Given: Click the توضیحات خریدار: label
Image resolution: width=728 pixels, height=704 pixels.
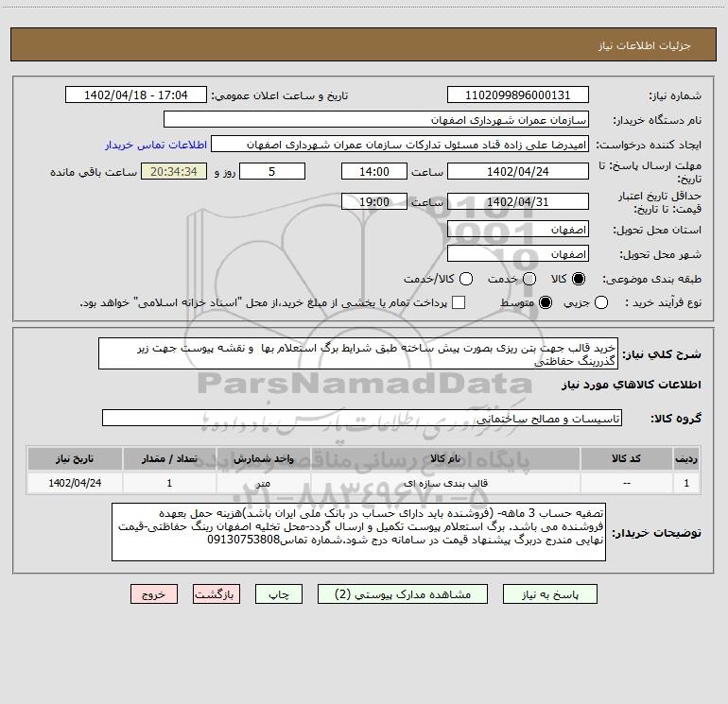Looking at the screenshot, I should pos(656,533).
